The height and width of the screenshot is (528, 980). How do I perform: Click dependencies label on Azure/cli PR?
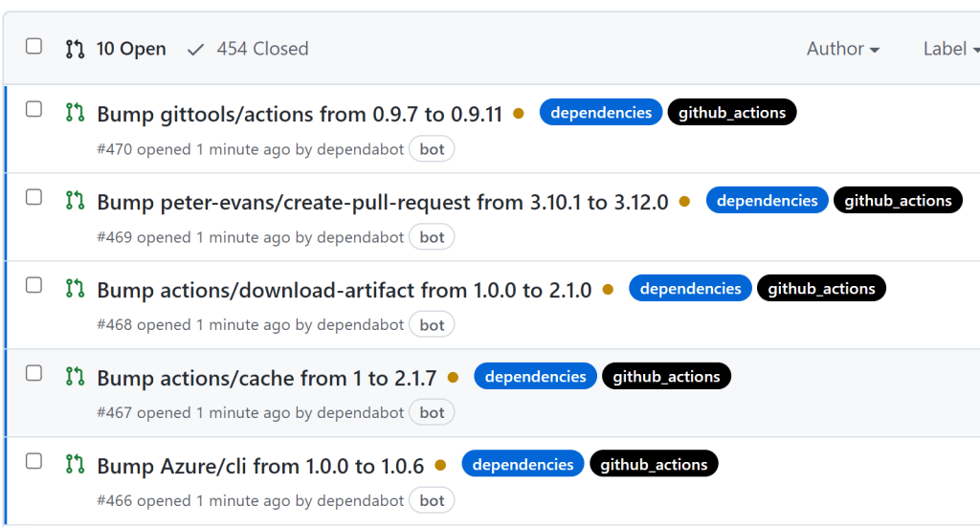coord(523,465)
